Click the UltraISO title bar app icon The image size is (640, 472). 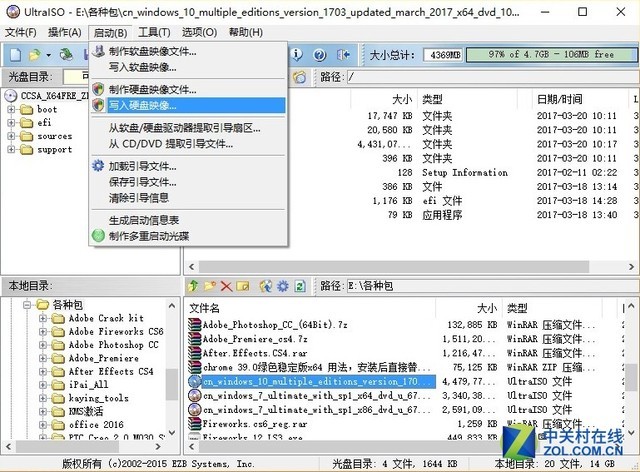pos(13,12)
